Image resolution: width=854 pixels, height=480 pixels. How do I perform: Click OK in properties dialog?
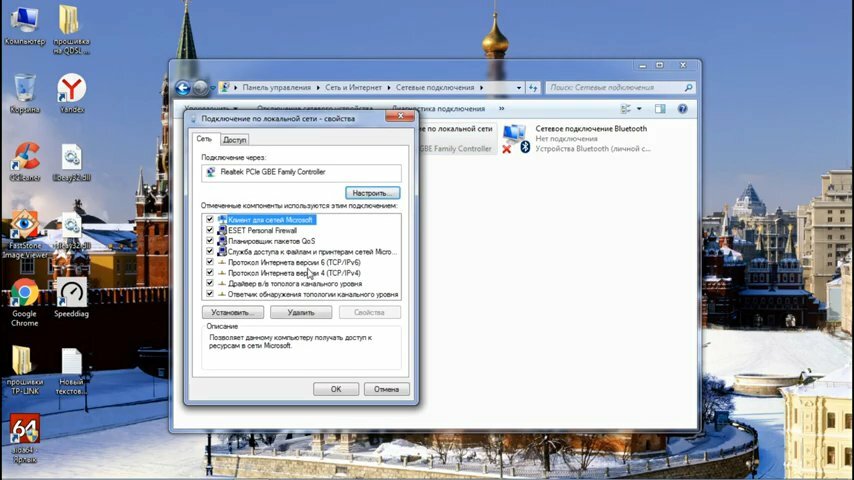336,389
